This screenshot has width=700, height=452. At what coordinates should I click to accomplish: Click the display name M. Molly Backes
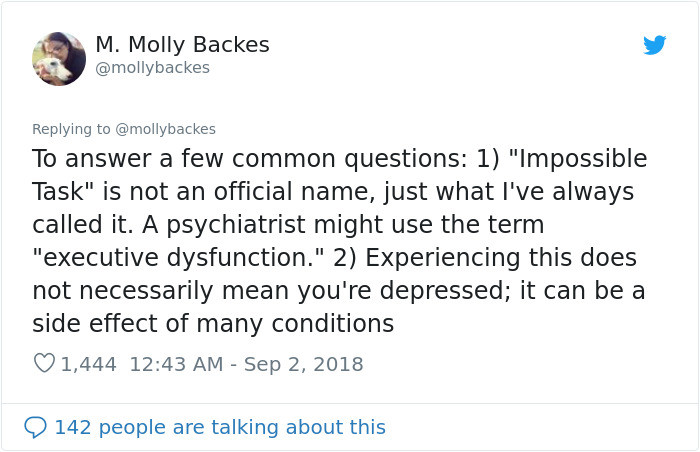tap(182, 45)
